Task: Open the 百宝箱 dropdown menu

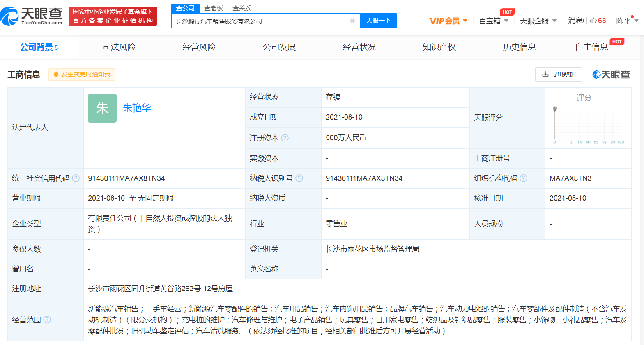Action: [x=493, y=21]
